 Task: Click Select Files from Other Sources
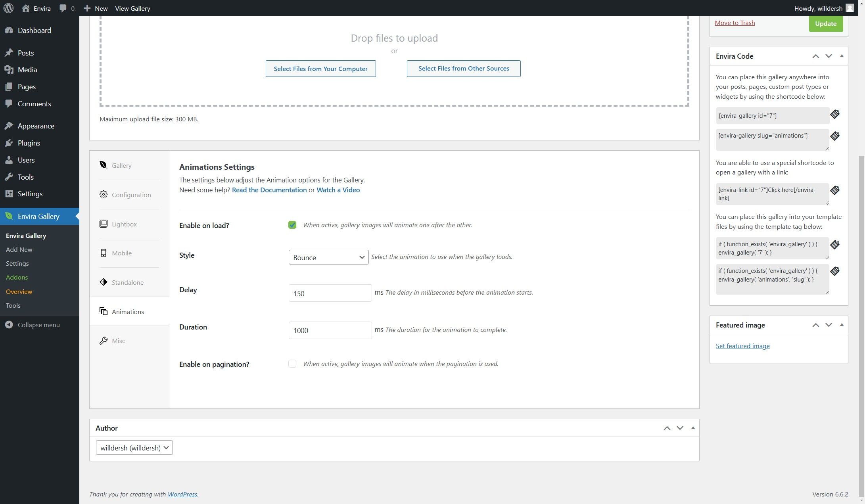(464, 69)
